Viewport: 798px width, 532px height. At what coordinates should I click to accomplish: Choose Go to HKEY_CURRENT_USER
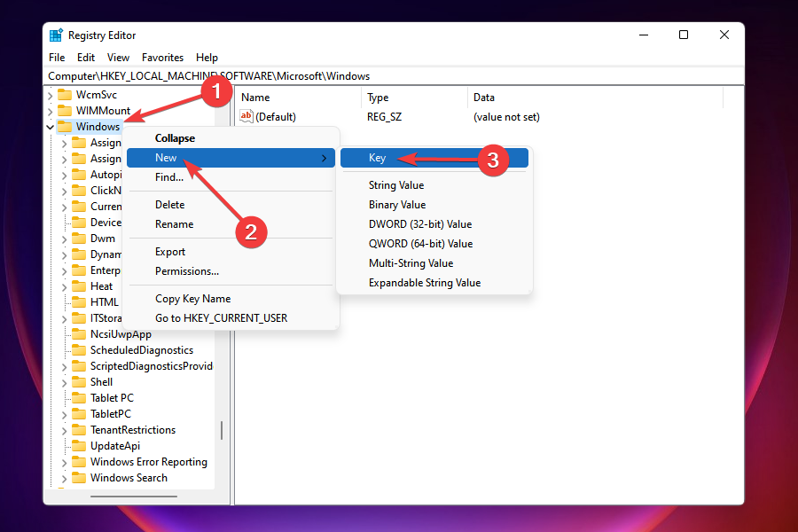(231, 317)
